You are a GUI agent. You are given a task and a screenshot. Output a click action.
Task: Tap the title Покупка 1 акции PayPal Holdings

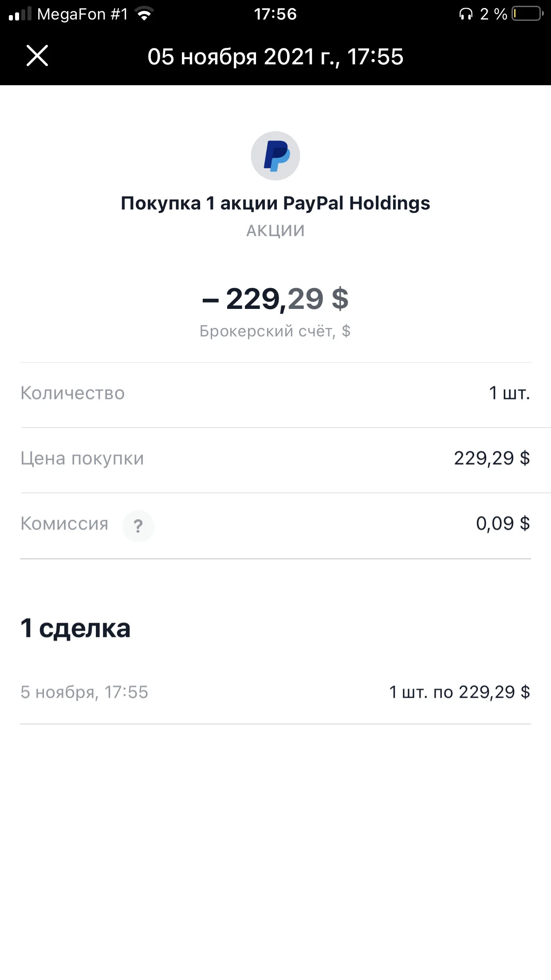[x=275, y=203]
